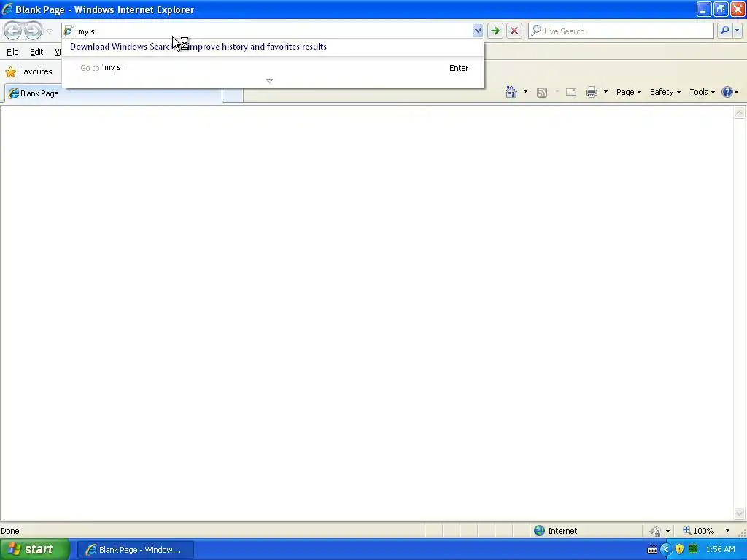Image resolution: width=747 pixels, height=560 pixels.
Task: Click the security shield tray icon
Action: tap(679, 550)
